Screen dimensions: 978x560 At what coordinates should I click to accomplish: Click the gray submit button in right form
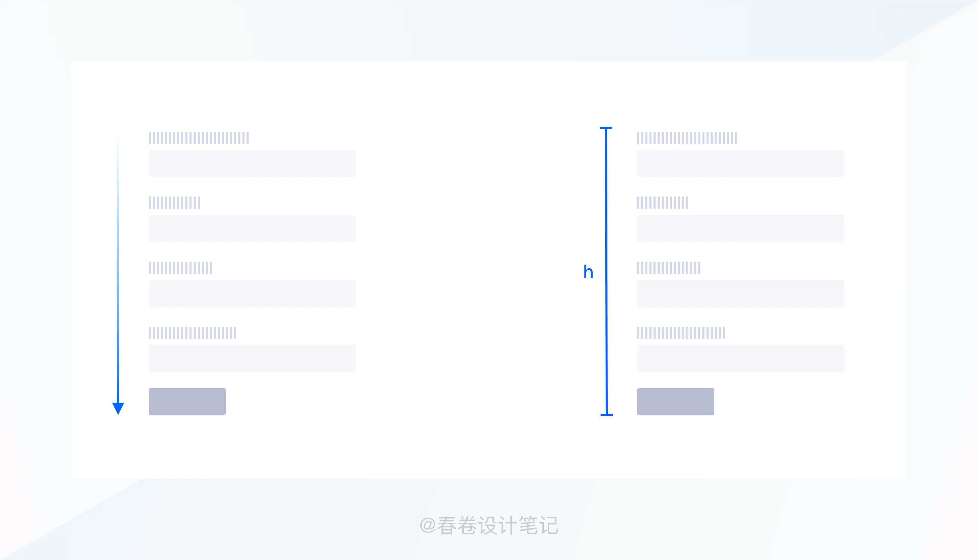point(676,401)
